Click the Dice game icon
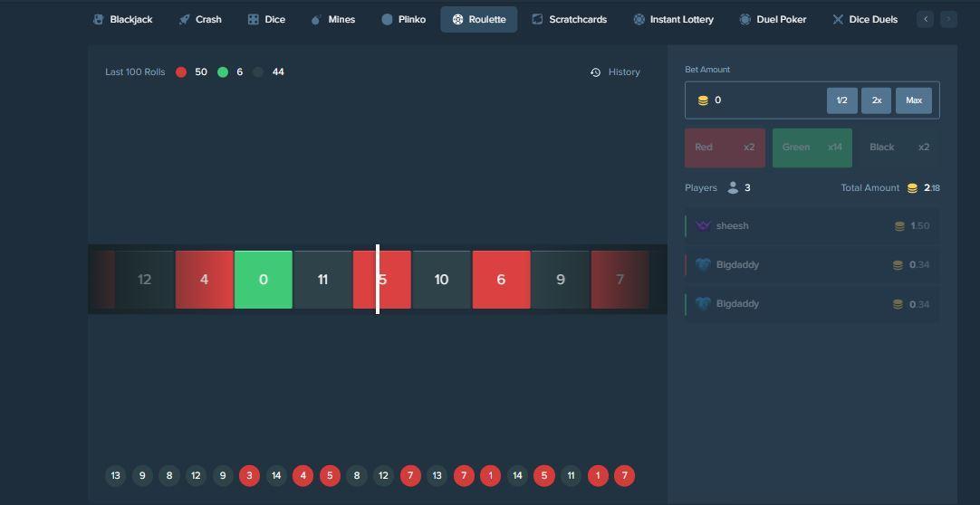This screenshot has width=980, height=505. tap(254, 19)
